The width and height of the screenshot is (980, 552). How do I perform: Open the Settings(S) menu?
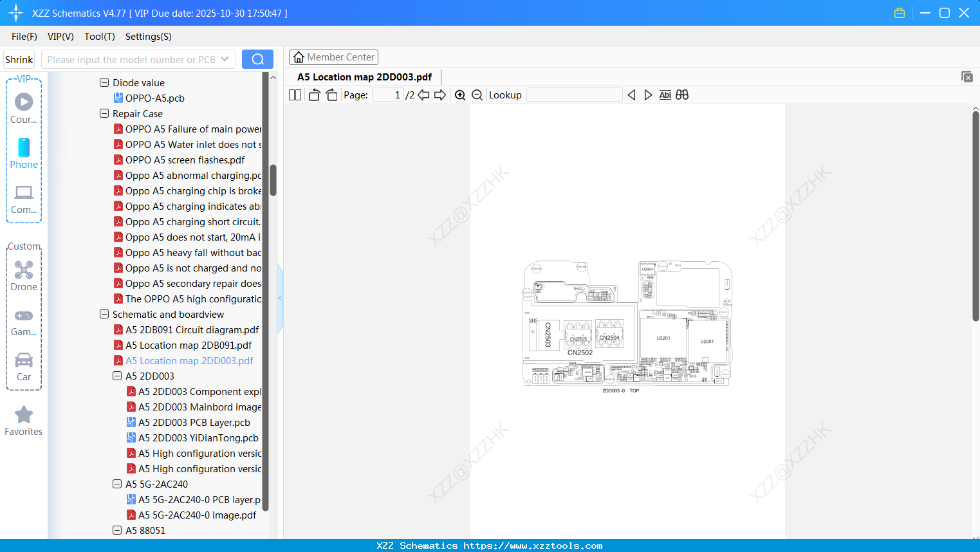pyautogui.click(x=149, y=37)
